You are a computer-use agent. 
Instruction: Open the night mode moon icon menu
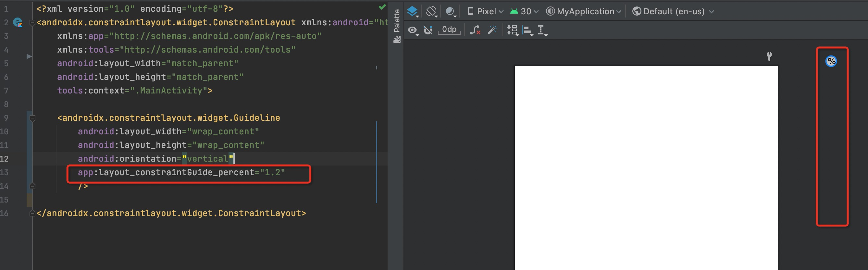pos(451,11)
